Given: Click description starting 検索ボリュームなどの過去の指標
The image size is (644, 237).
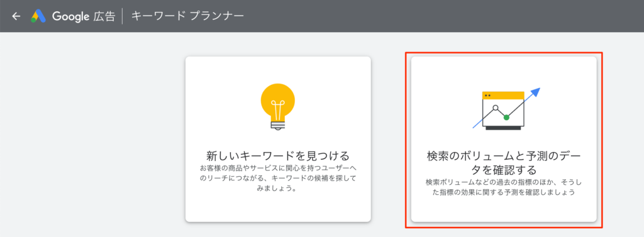Looking at the screenshot, I should [x=504, y=187].
